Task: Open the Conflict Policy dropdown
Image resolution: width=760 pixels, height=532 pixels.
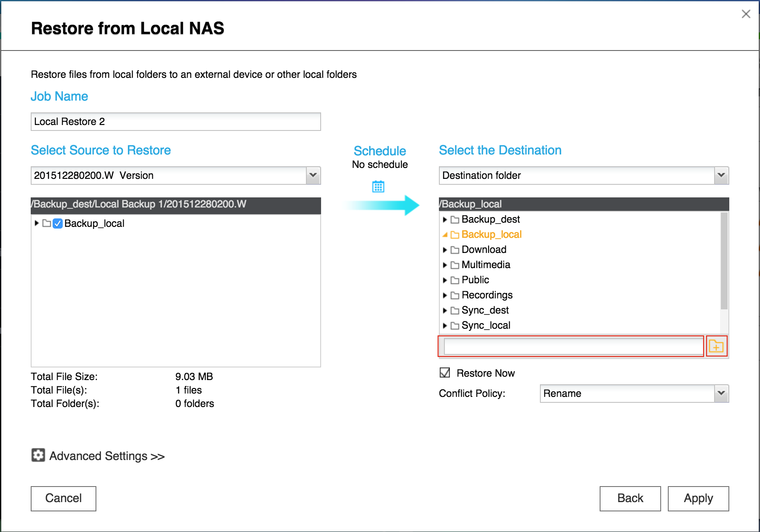Action: [721, 394]
